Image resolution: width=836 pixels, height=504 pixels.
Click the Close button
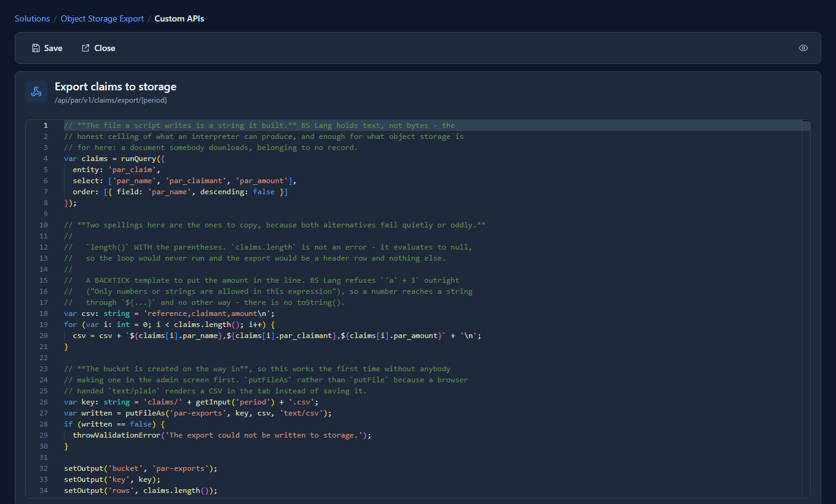tap(98, 48)
